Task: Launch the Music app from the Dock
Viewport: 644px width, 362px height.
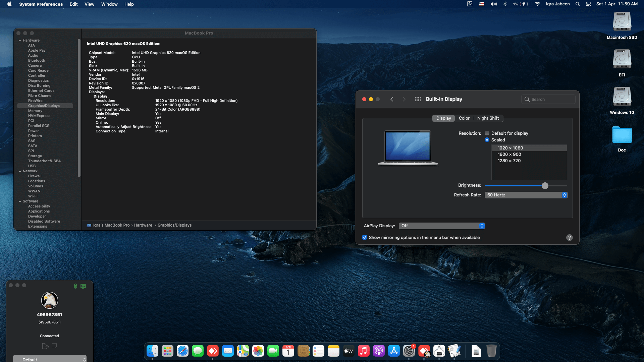Action: tap(364, 351)
